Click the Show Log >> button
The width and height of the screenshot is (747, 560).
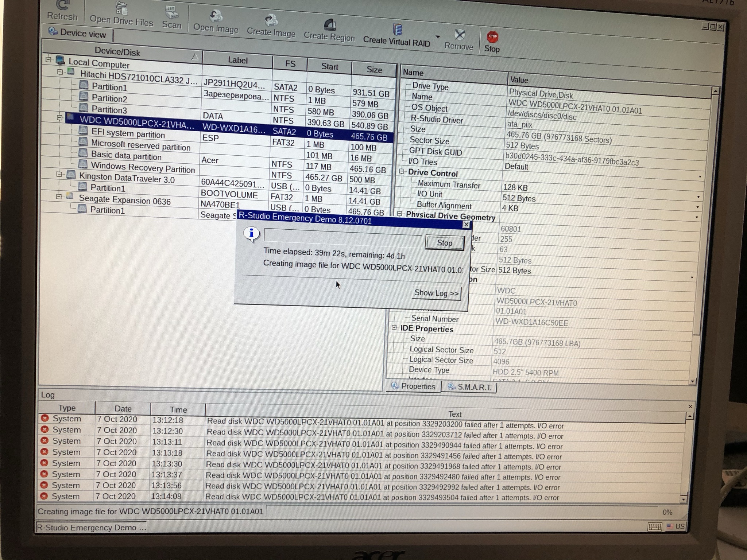(436, 293)
